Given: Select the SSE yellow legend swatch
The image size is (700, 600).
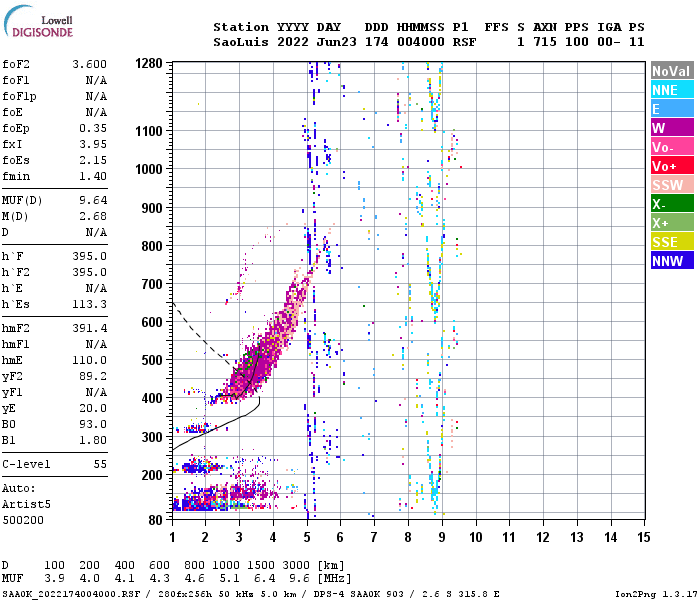Looking at the screenshot, I should (x=672, y=242).
